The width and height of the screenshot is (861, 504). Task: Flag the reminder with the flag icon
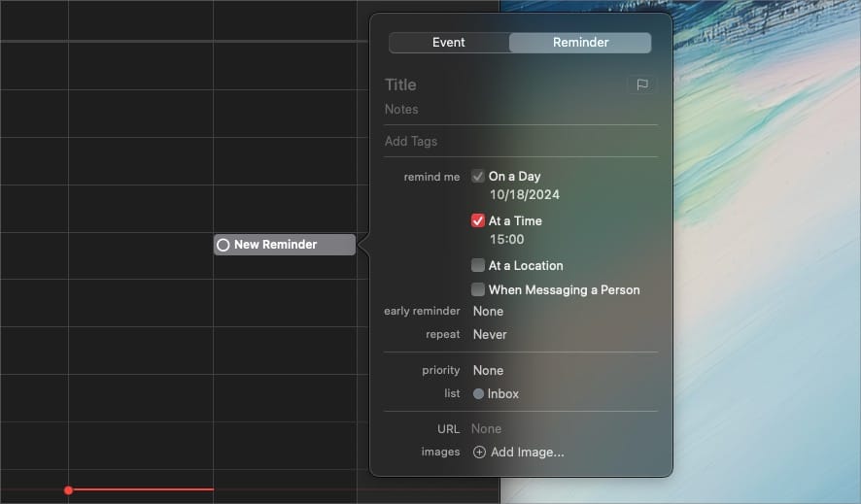[x=642, y=84]
